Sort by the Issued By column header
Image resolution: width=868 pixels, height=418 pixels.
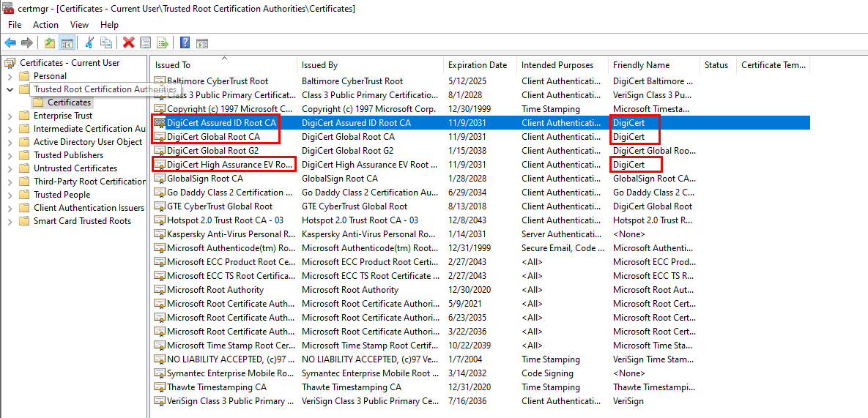click(x=371, y=65)
